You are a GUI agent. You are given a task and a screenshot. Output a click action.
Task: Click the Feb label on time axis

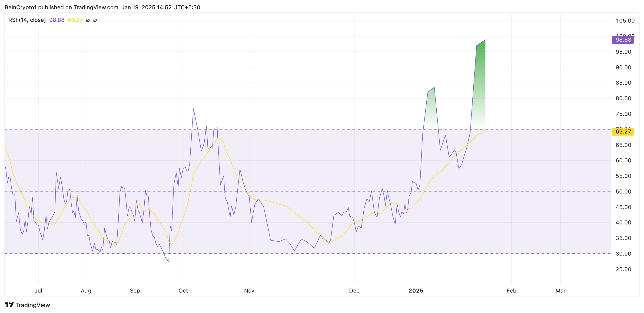(x=511, y=290)
